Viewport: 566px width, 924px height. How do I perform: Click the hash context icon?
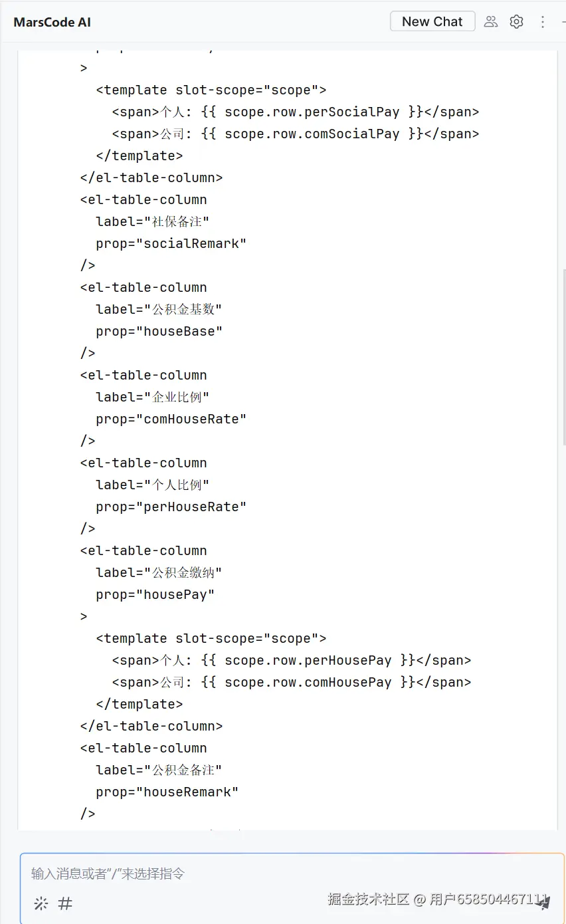click(x=65, y=903)
